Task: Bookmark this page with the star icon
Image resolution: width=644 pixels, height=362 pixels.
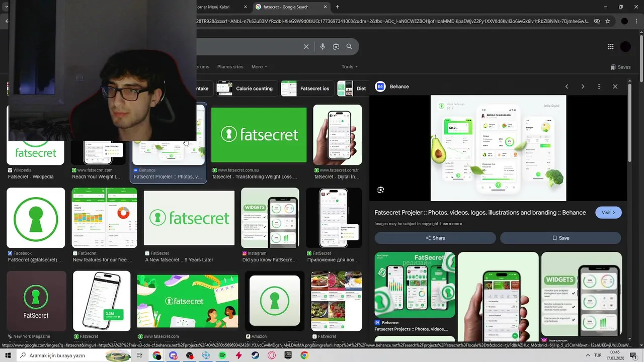Action: click(608, 21)
